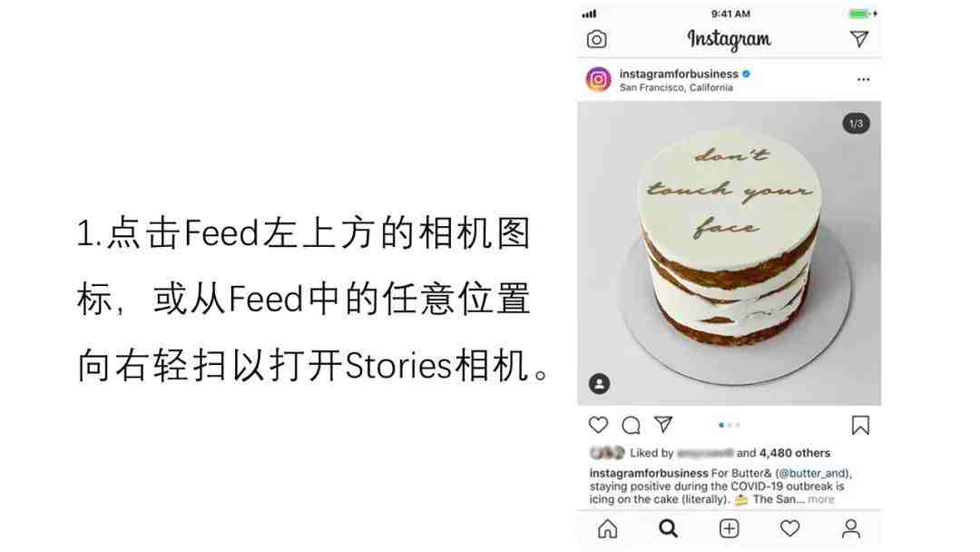Open the three-dot post options menu
The height and width of the screenshot is (552, 980).
pos(863,79)
